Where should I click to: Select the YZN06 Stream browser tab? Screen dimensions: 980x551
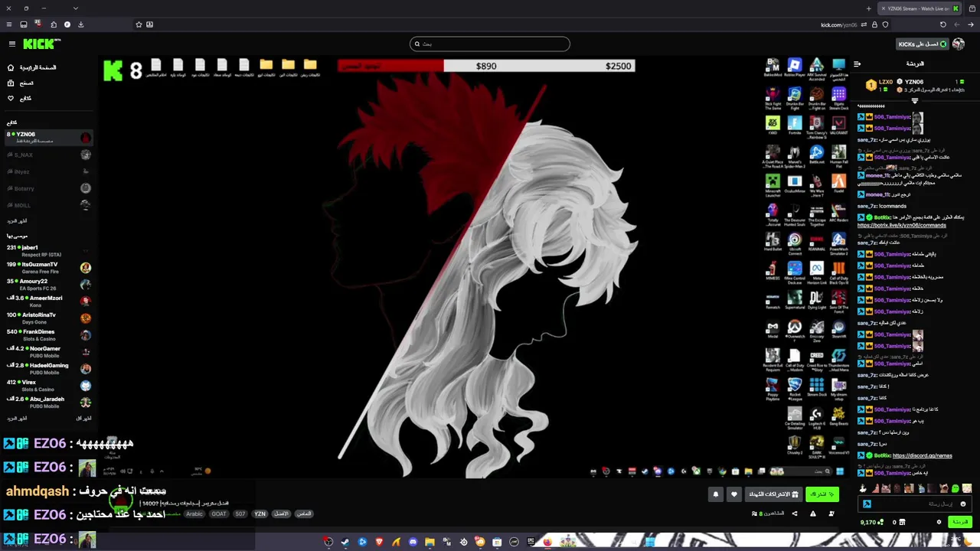click(920, 8)
